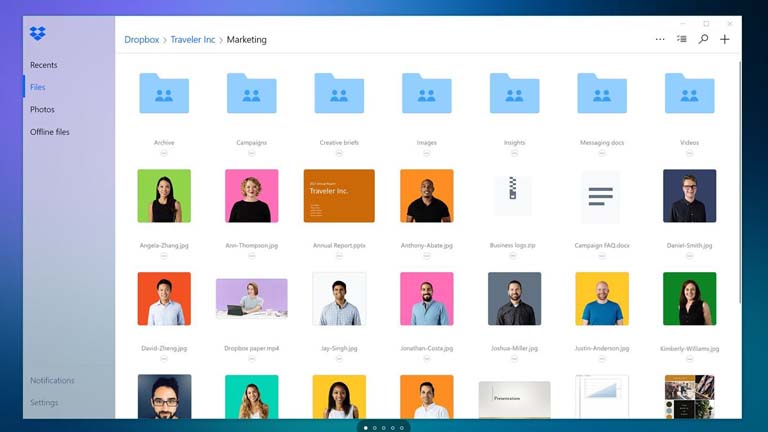This screenshot has height=432, width=768.
Task: Open the Videos shared folder
Action: [x=689, y=93]
